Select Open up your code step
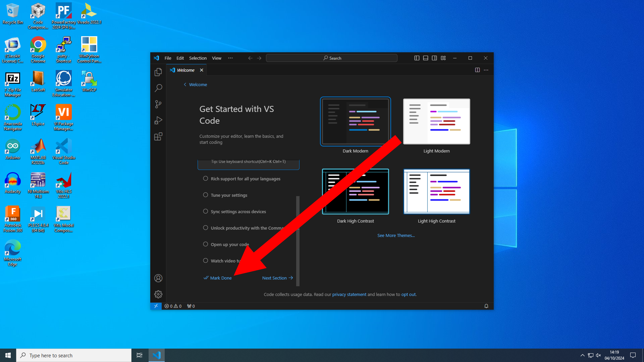This screenshot has width=644, height=362. coord(248,244)
